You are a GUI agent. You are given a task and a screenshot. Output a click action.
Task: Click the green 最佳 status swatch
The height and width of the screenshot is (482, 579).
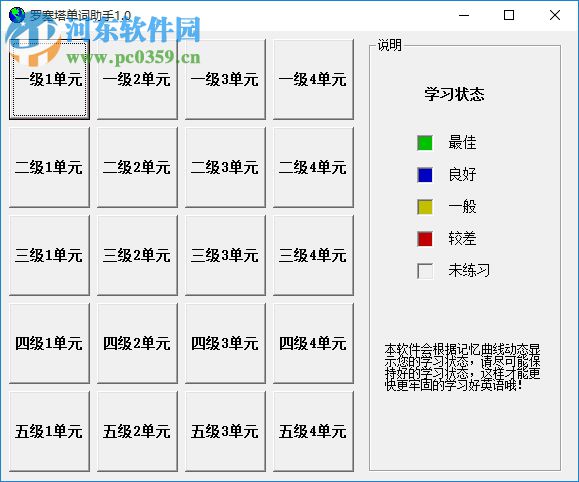click(425, 143)
